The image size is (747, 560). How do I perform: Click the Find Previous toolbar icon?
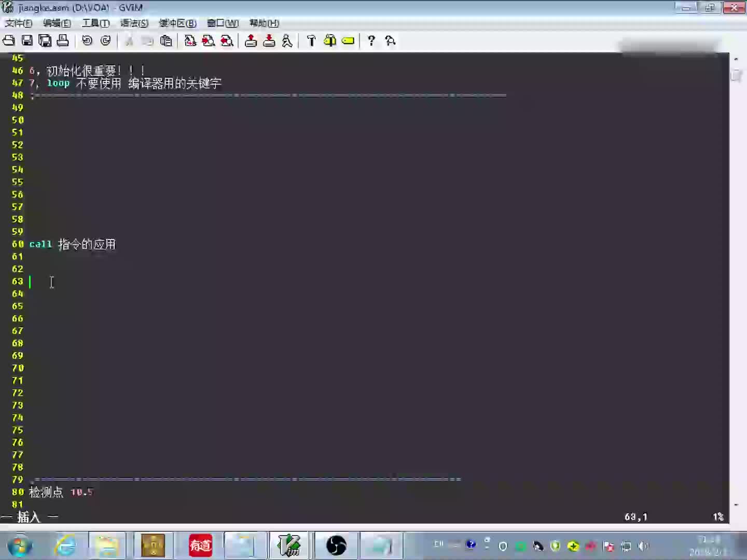227,40
